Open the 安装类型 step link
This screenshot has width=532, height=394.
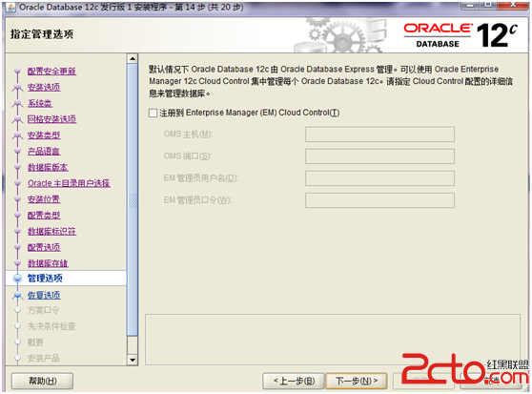[x=44, y=135]
